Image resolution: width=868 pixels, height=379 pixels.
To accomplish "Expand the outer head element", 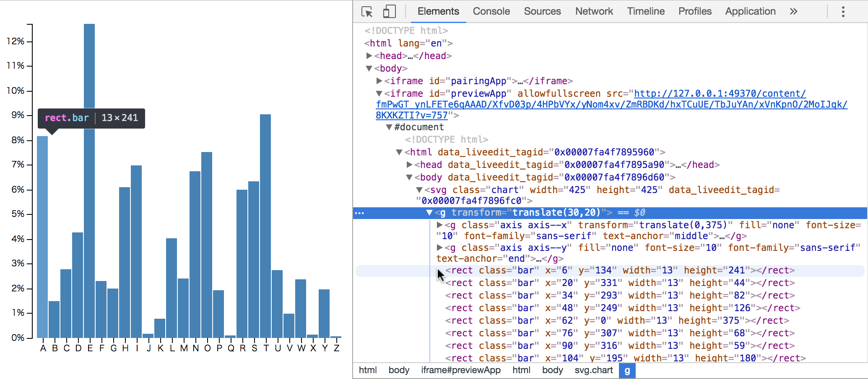I will click(369, 56).
